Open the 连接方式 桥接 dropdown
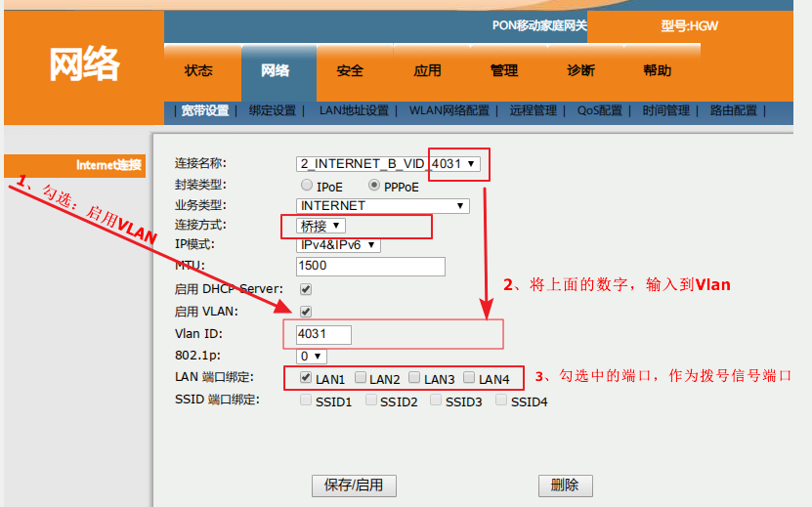812x507 pixels. point(321,226)
